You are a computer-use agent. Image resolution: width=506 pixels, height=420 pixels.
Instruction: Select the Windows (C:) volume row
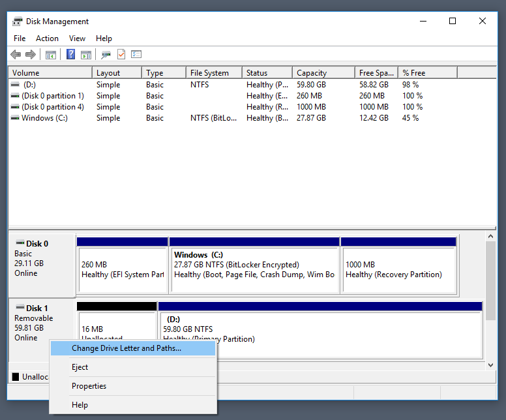215,118
